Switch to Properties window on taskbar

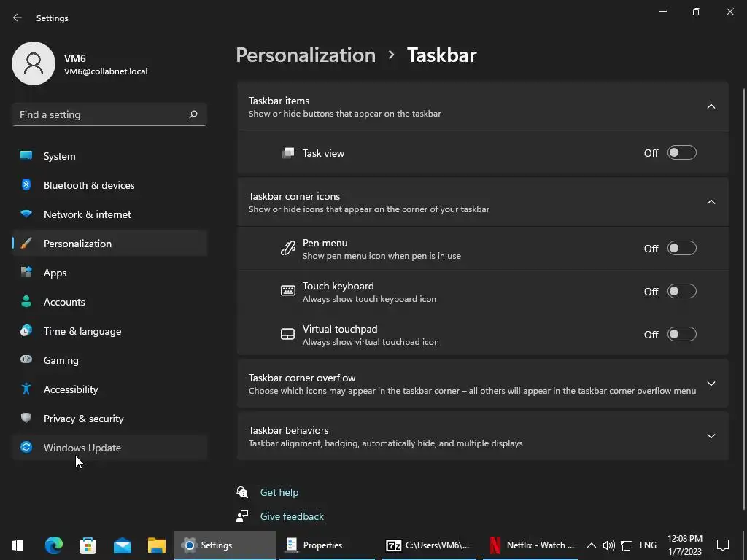click(327, 545)
